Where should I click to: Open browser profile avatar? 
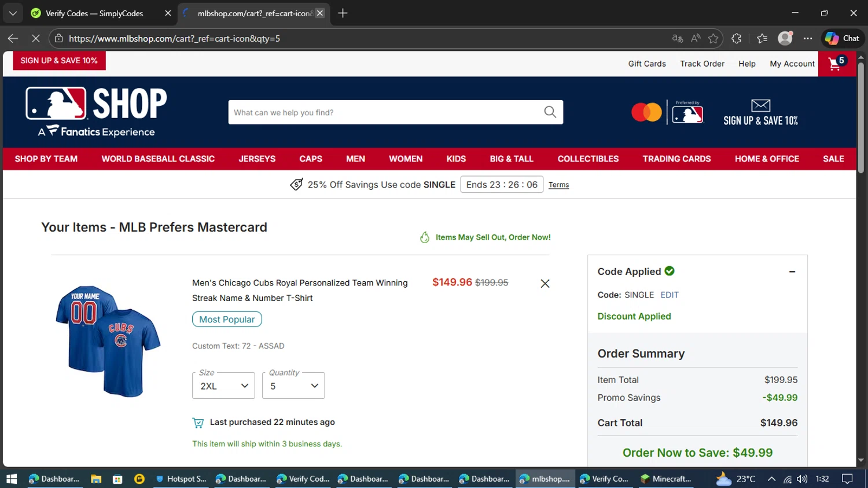[x=785, y=38]
